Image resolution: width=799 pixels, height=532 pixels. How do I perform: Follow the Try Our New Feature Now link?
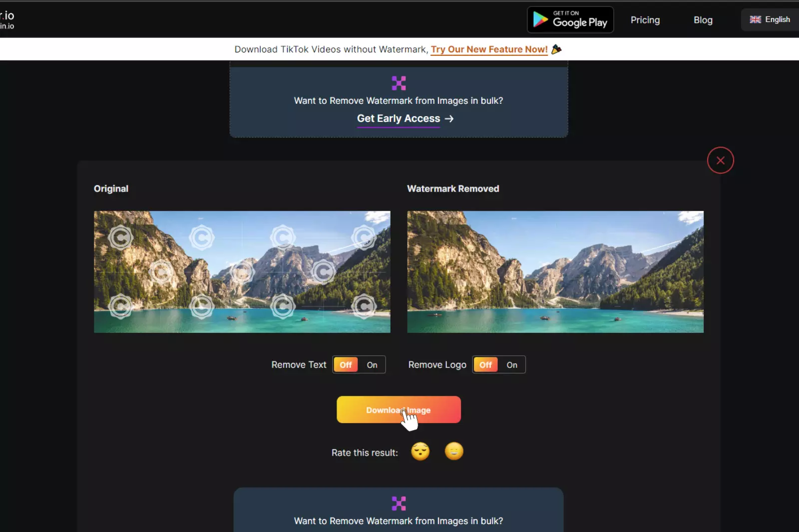[489, 49]
